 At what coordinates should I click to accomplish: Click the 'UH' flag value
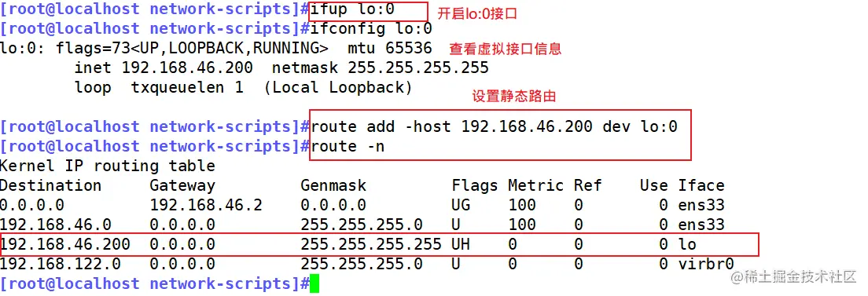pyautogui.click(x=461, y=244)
